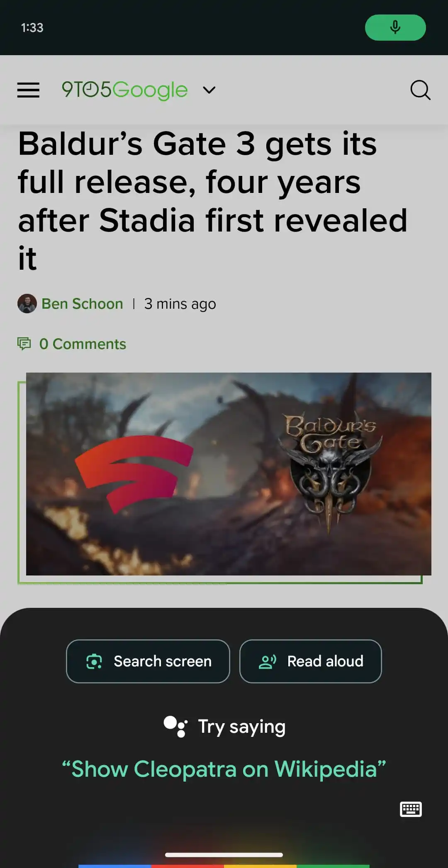Image resolution: width=448 pixels, height=868 pixels.
Task: Tap the Search screen lens icon
Action: pyautogui.click(x=94, y=661)
